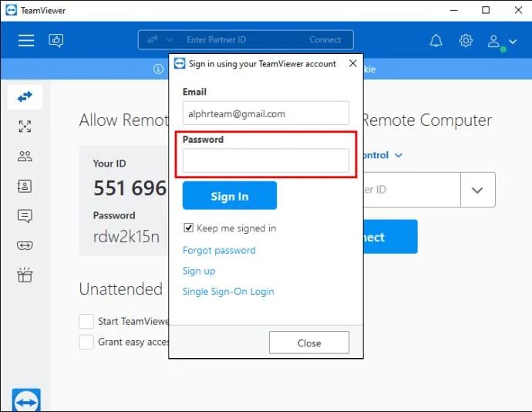This screenshot has width=532, height=412.
Task: Open Augmented Reality headset sidebar icon
Action: pyautogui.click(x=25, y=245)
